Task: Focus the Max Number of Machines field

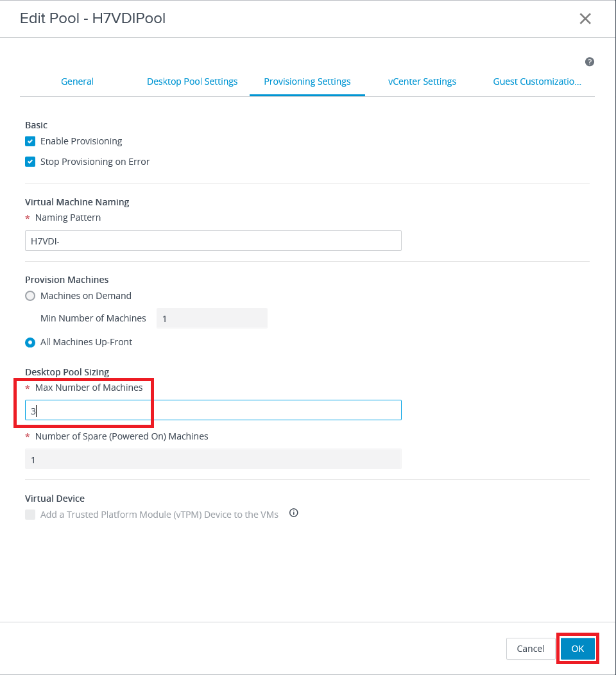Action: pyautogui.click(x=213, y=410)
